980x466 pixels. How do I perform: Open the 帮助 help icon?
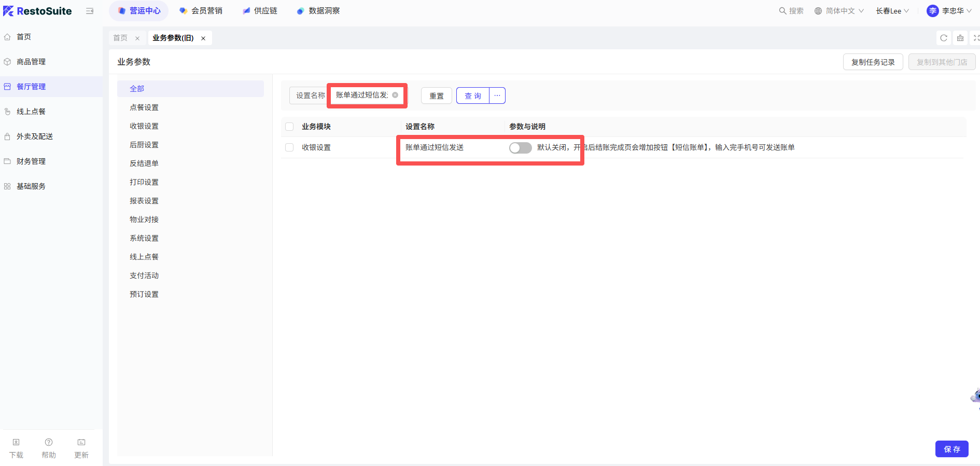coord(49,443)
